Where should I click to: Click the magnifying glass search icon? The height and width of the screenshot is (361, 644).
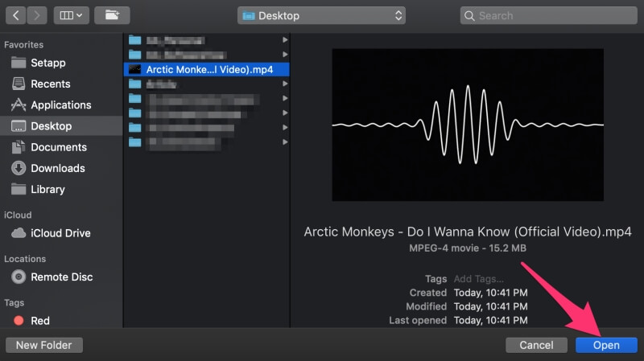[x=469, y=16]
